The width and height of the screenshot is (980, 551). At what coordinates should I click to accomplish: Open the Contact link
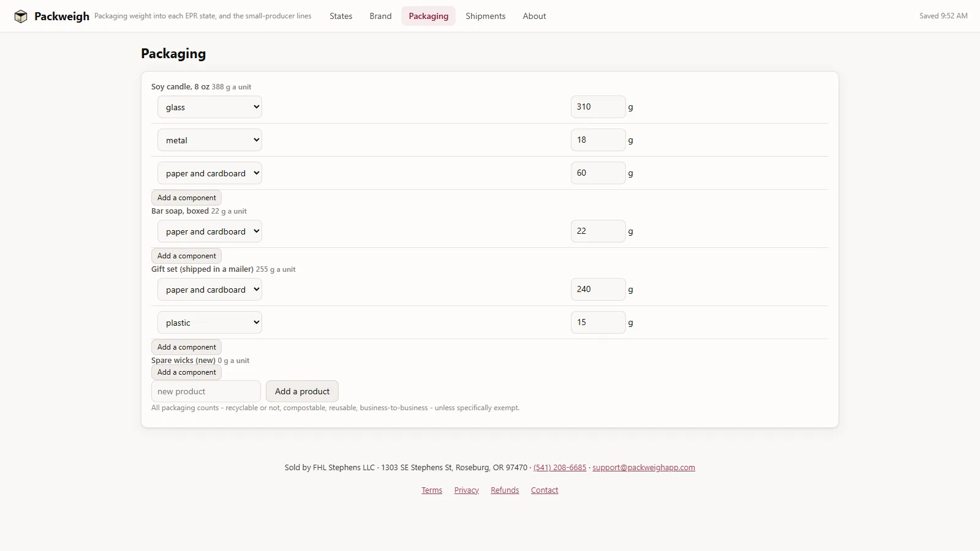(545, 490)
